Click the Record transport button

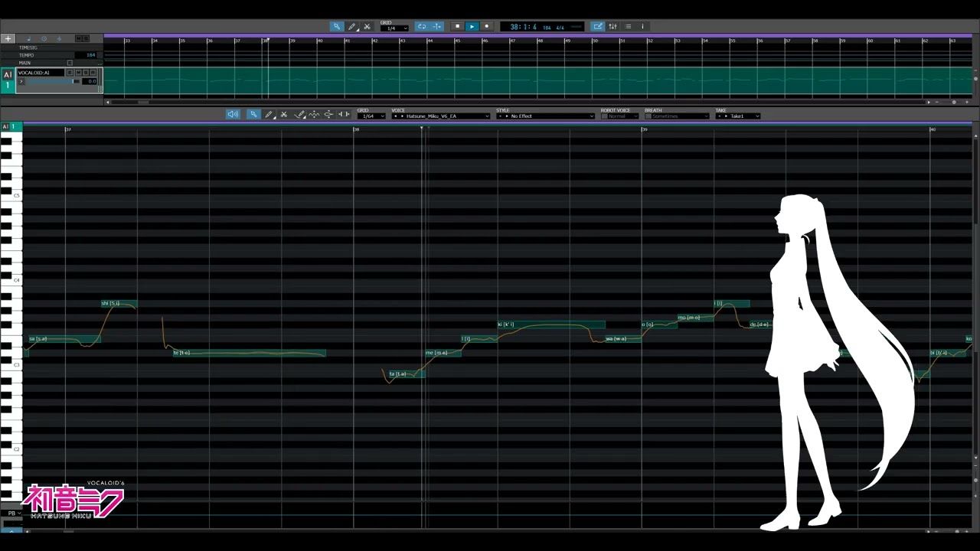click(x=486, y=26)
